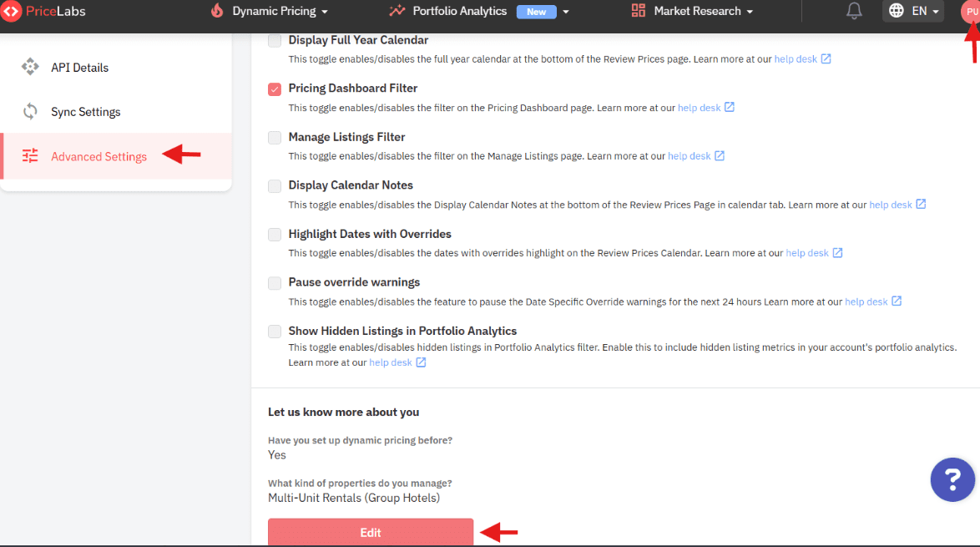
Task: Open the EN language dropdown
Action: click(912, 11)
